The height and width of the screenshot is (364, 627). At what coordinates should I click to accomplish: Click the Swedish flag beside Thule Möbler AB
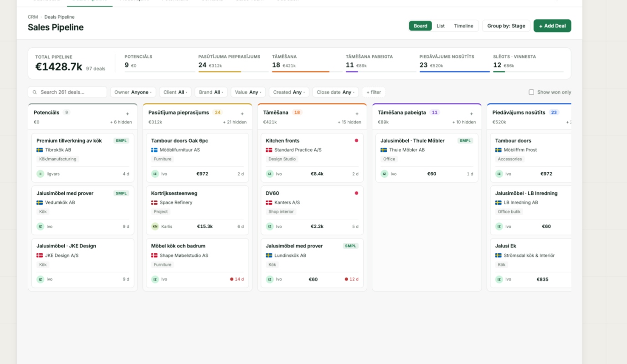384,150
